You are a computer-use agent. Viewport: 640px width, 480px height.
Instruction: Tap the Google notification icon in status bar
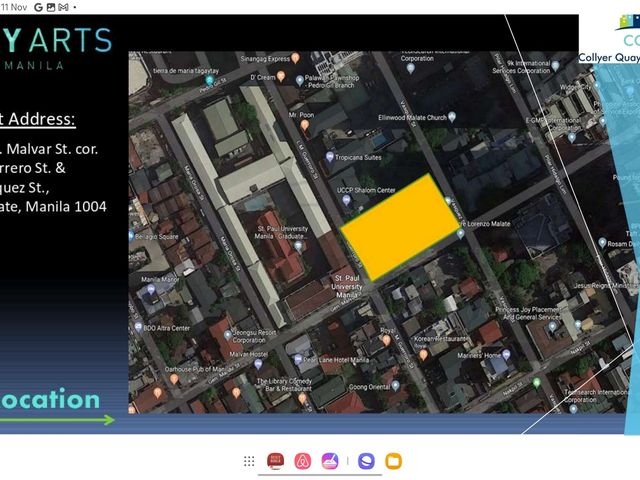pos(38,7)
